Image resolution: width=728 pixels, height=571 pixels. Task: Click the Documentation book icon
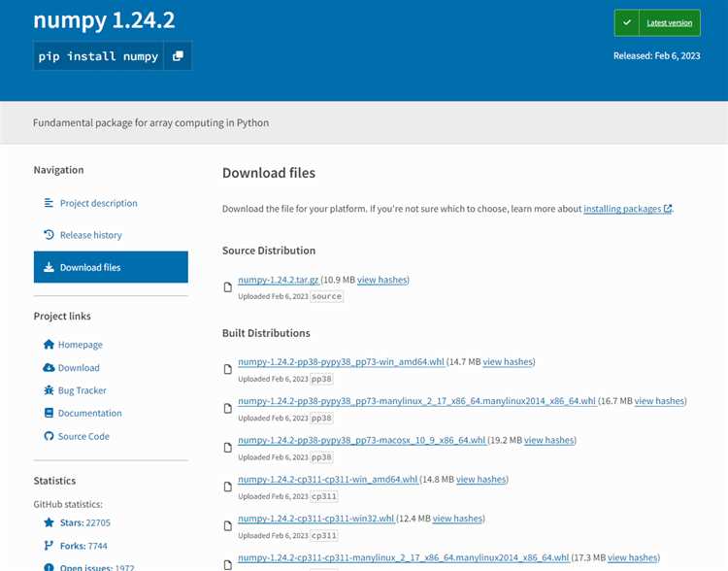49,413
